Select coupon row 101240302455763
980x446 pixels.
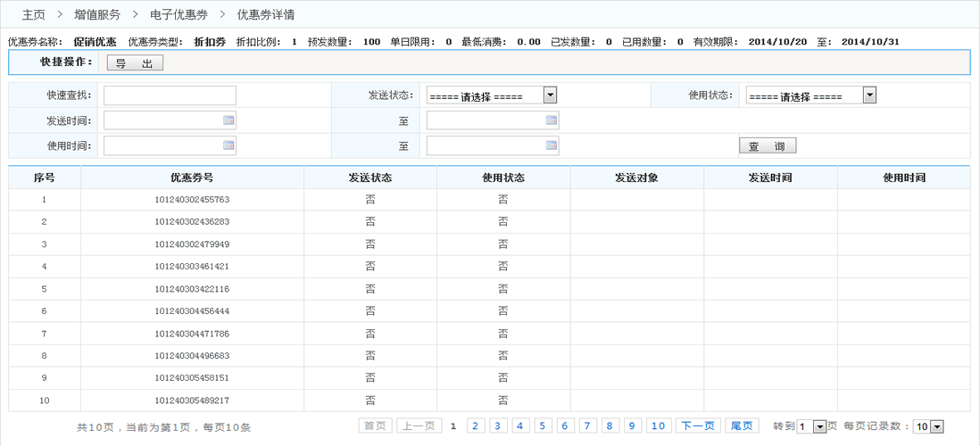[192, 200]
